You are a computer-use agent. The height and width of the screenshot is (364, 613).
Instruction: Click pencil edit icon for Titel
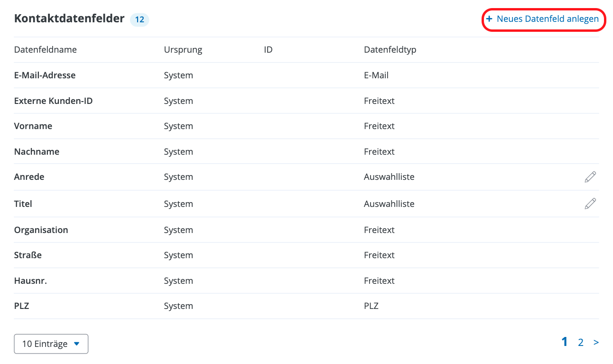(x=590, y=204)
